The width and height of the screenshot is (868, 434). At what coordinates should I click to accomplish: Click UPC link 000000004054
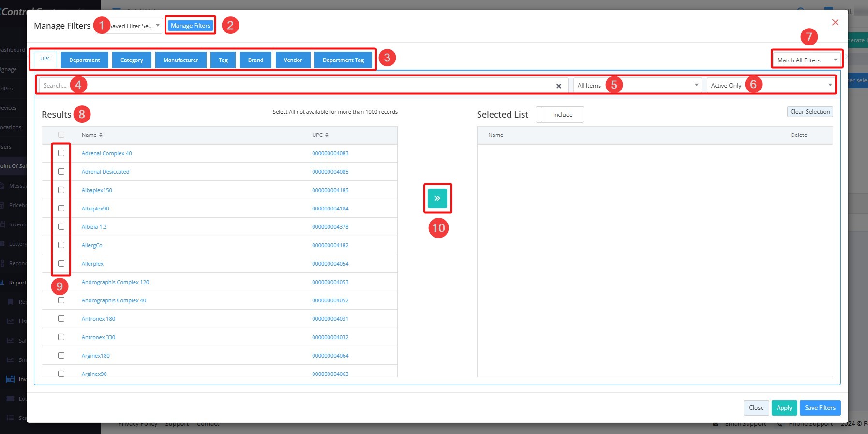330,264
